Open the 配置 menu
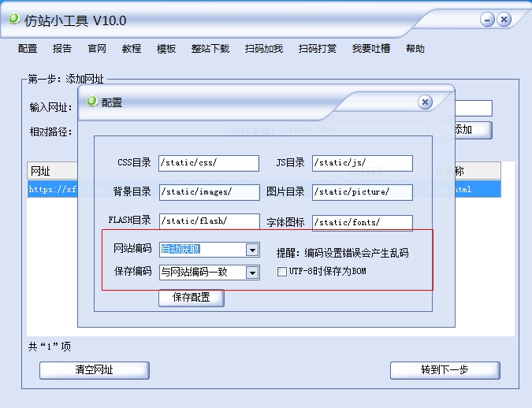 28,49
